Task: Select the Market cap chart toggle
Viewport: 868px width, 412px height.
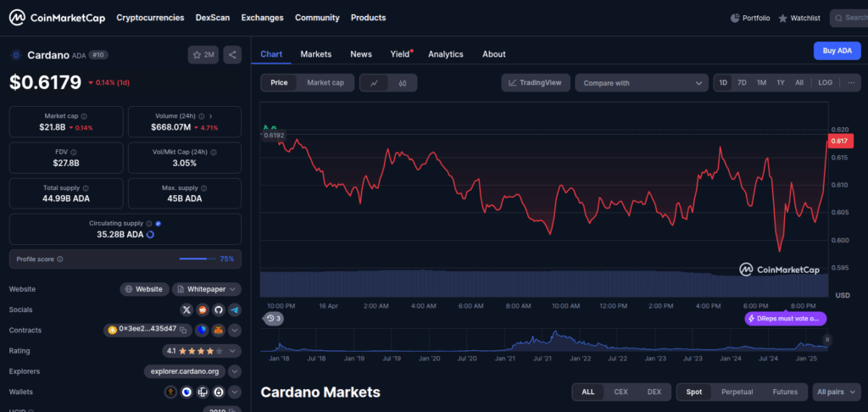Action: click(325, 83)
